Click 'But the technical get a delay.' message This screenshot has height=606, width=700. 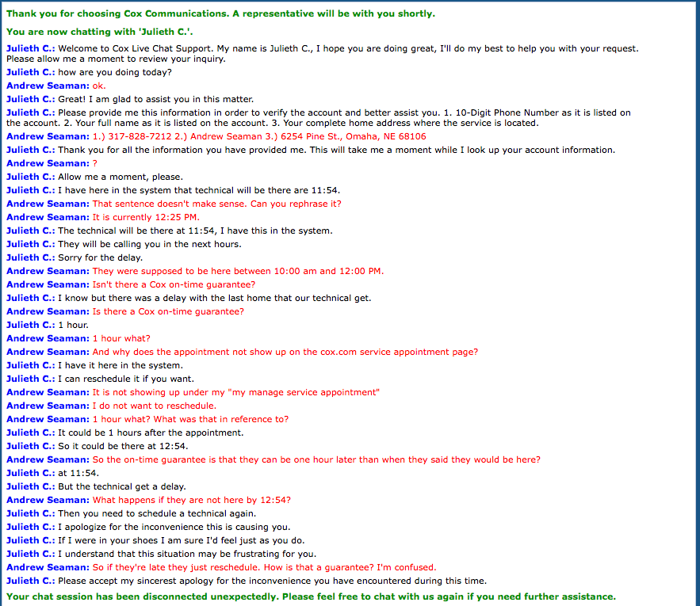(96, 486)
